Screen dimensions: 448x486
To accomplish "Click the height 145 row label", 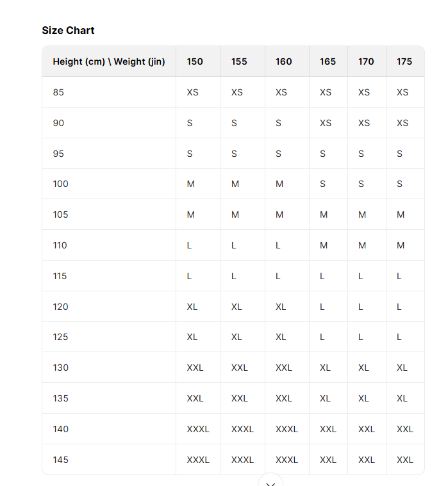I will pyautogui.click(x=60, y=460).
